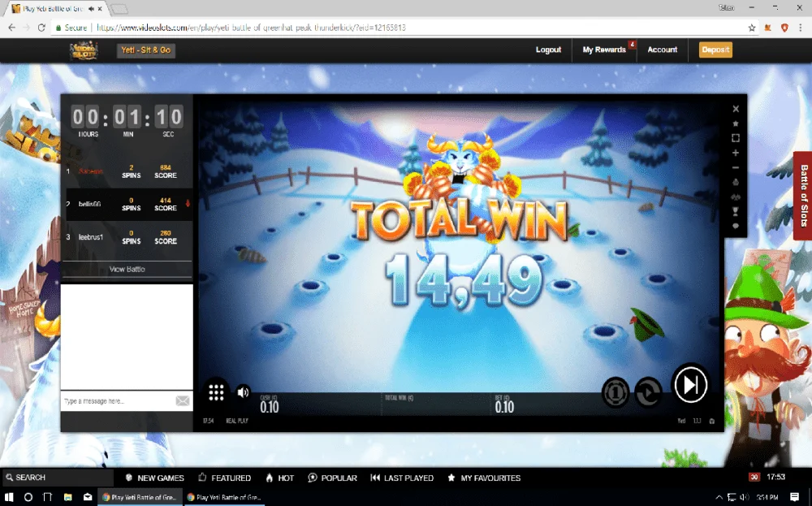
Task: Open Last Played menu
Action: click(x=402, y=478)
